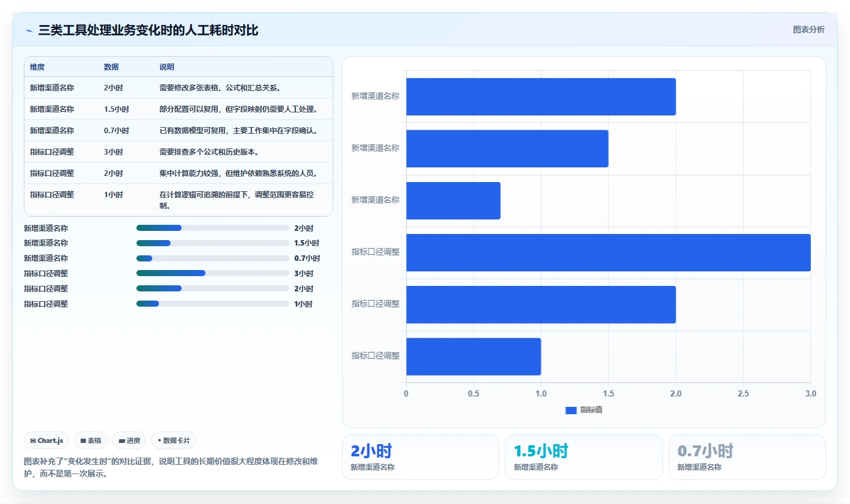
Task: Click the longest chart bar reaching 3.0
Action: point(608,252)
